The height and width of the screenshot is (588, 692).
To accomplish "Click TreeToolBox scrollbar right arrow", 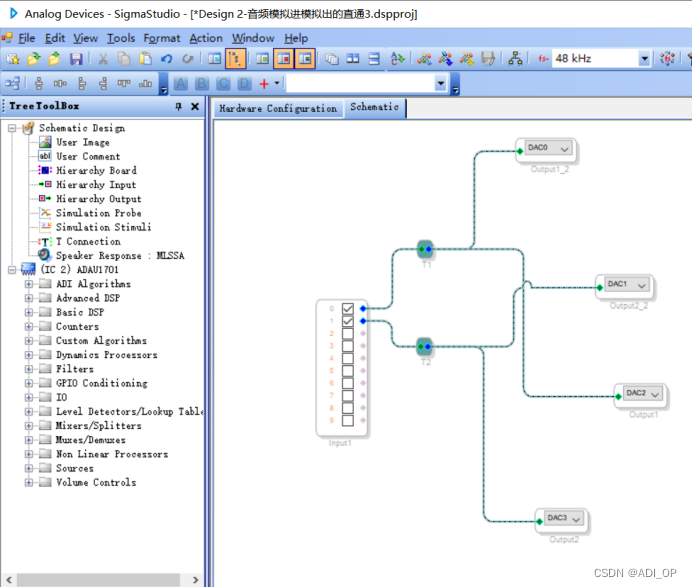I will 196,580.
